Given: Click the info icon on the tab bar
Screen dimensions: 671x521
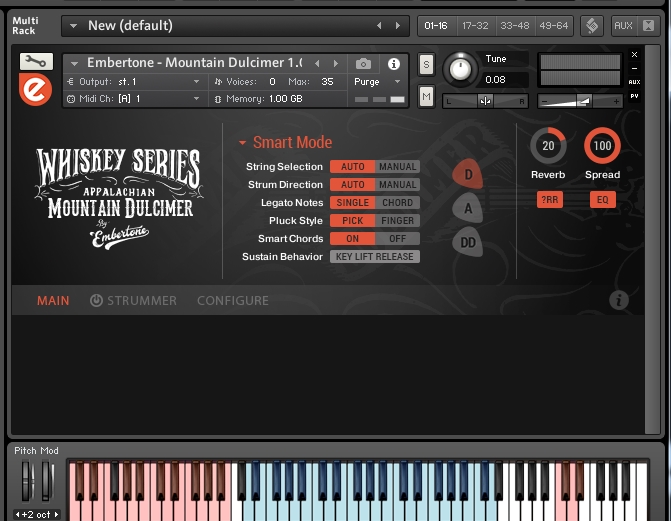Looking at the screenshot, I should tap(618, 300).
